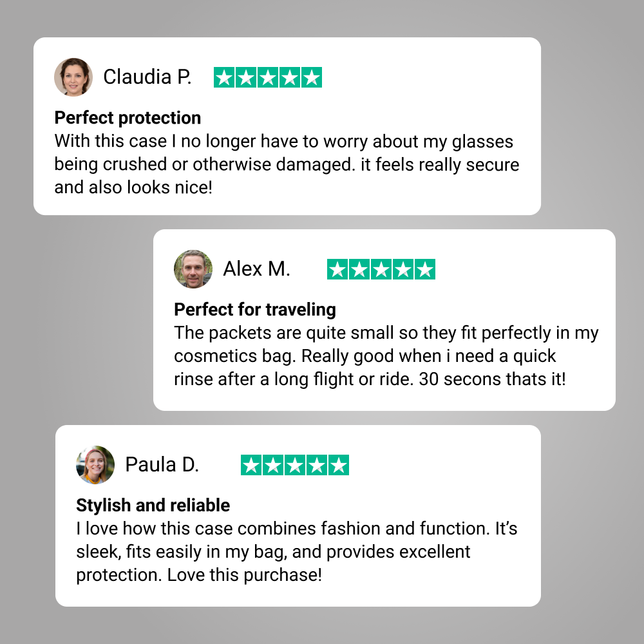Click the fifth star in Alex M.'s rating
This screenshot has width=644, height=644.
click(x=425, y=270)
